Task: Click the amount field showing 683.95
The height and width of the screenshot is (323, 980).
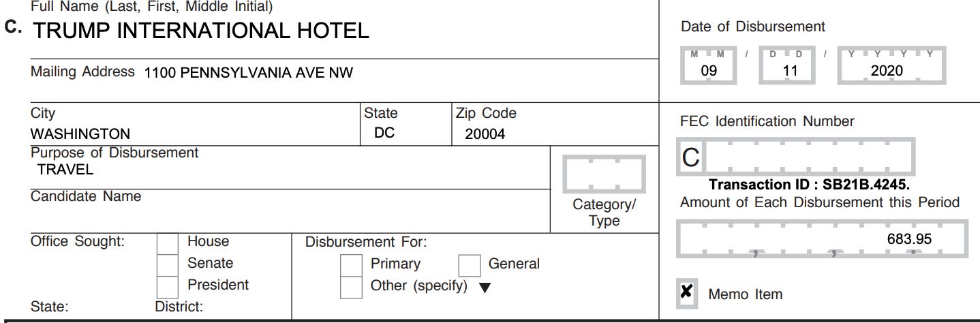Action: tap(822, 239)
